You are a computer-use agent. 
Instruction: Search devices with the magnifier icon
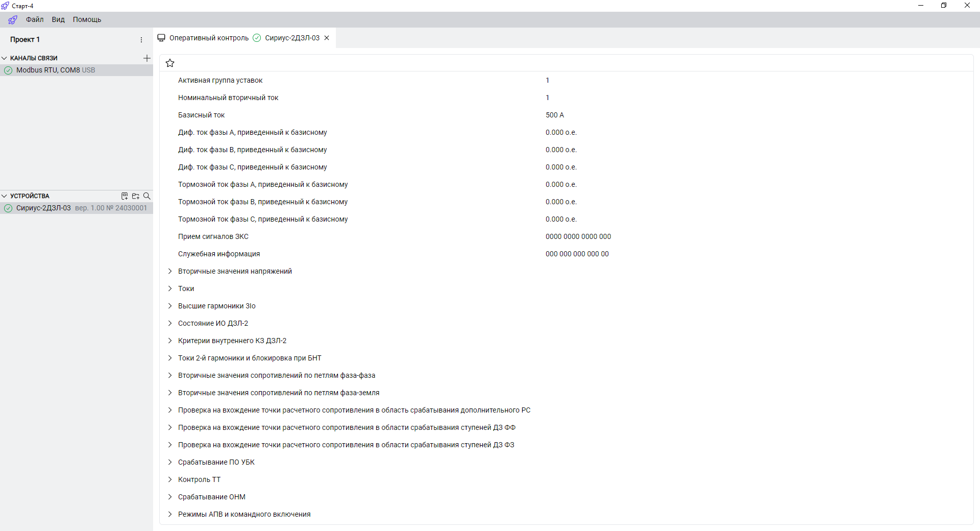point(147,196)
